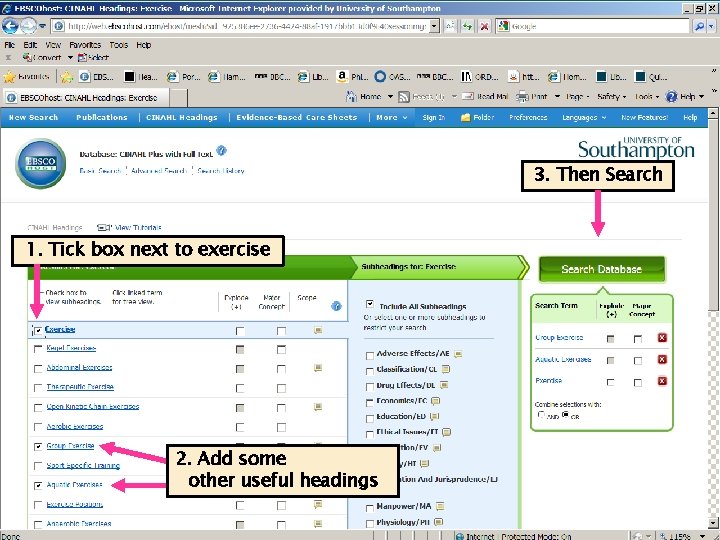The width and height of the screenshot is (720, 540).
Task: Click the EBSCO host logo
Action: click(x=40, y=163)
